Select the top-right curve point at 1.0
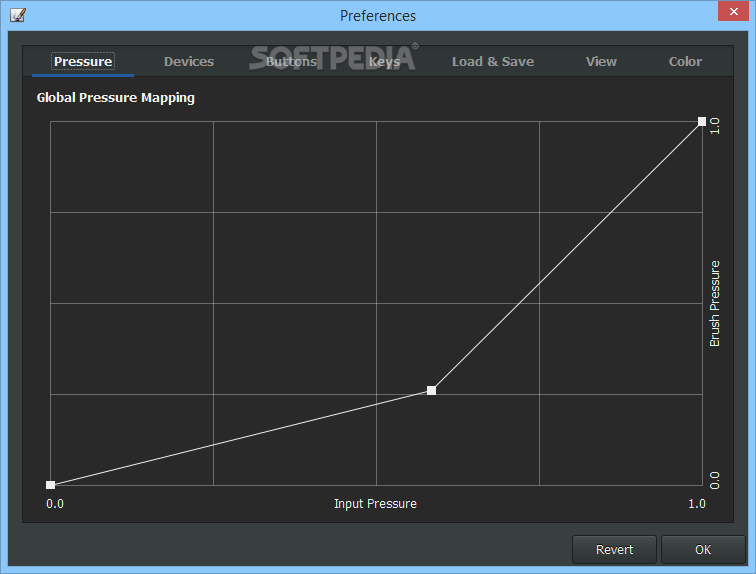This screenshot has height=574, width=756. click(x=702, y=121)
